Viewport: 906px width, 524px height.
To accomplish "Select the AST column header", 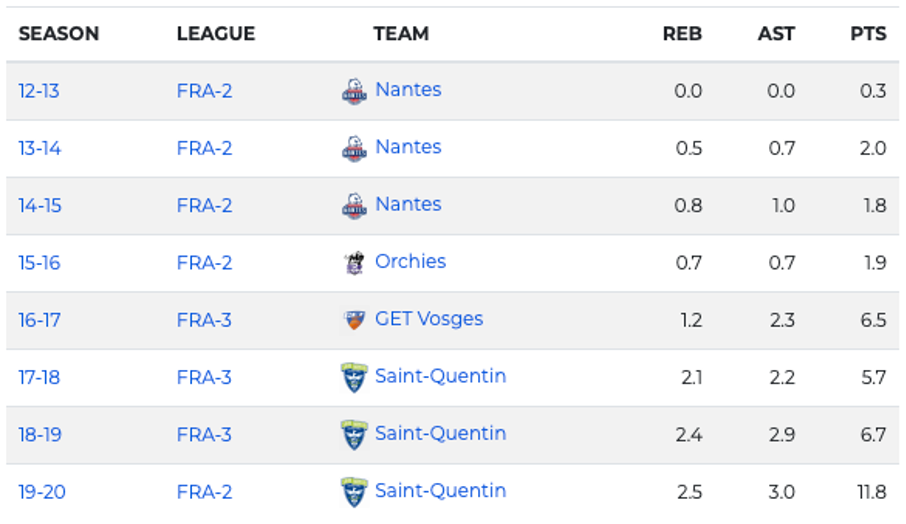I will 776,34.
